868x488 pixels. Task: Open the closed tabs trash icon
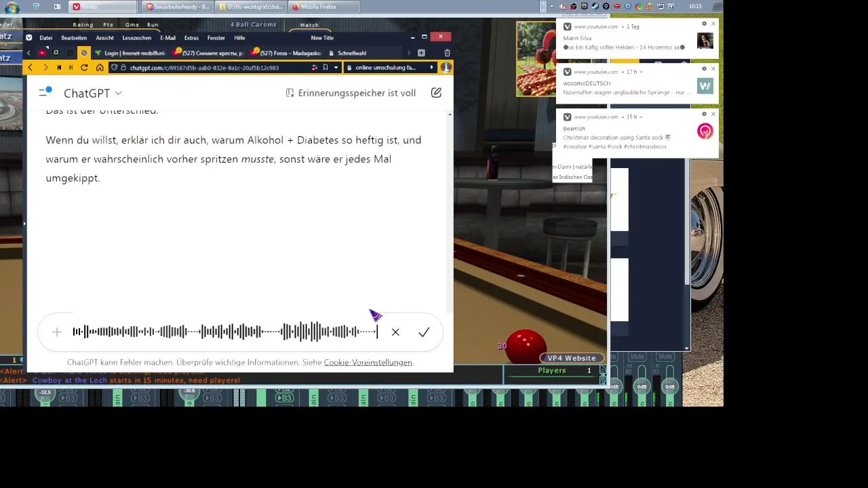447,53
